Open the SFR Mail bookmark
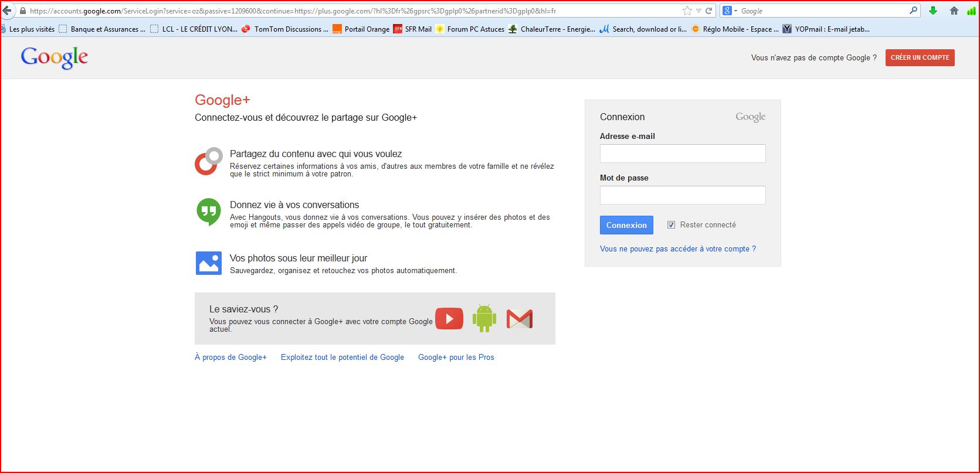Image resolution: width=980 pixels, height=473 pixels. tap(413, 29)
